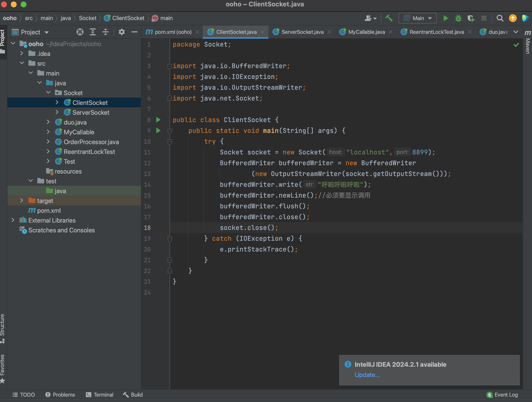Click the Build project hammer icon
532x402 pixels.
[389, 18]
